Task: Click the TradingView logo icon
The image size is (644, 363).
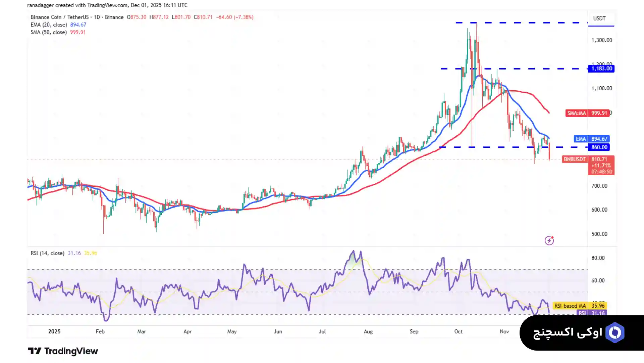Action: coord(34,351)
